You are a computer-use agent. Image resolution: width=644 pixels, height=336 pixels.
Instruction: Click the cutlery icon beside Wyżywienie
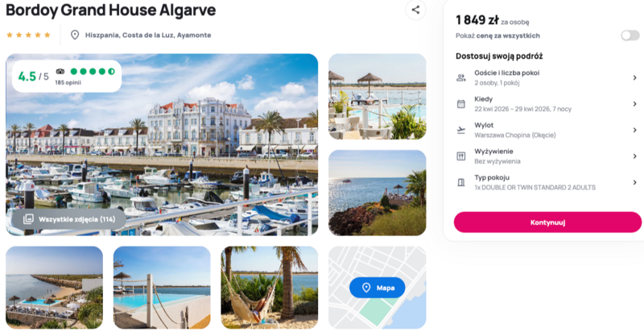[461, 156]
